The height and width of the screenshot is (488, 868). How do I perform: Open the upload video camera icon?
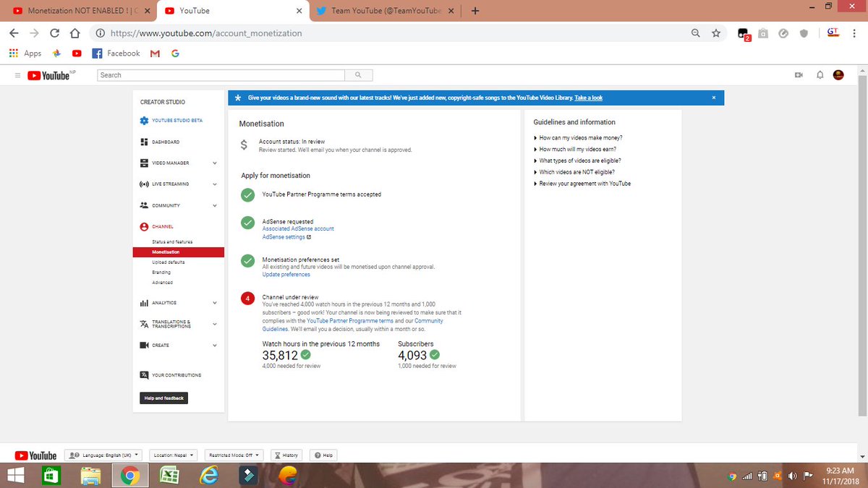[x=799, y=75]
